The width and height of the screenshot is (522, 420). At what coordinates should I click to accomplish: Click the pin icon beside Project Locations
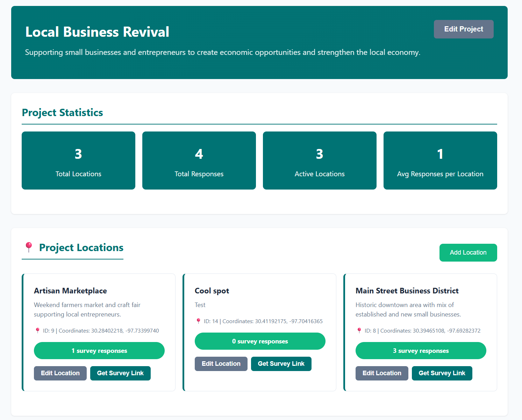point(29,247)
